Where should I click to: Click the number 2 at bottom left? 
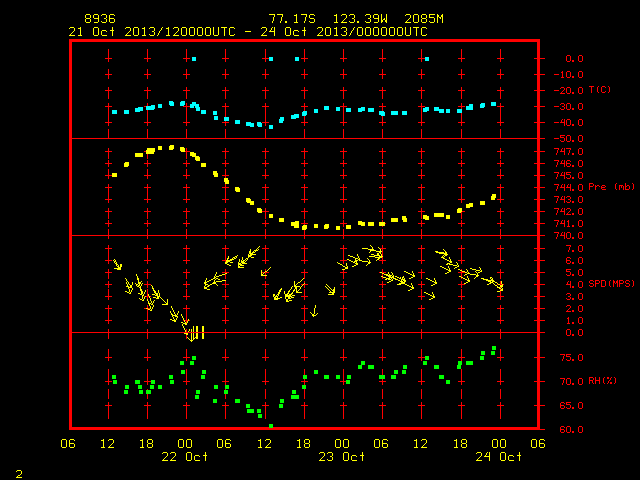click(19, 474)
